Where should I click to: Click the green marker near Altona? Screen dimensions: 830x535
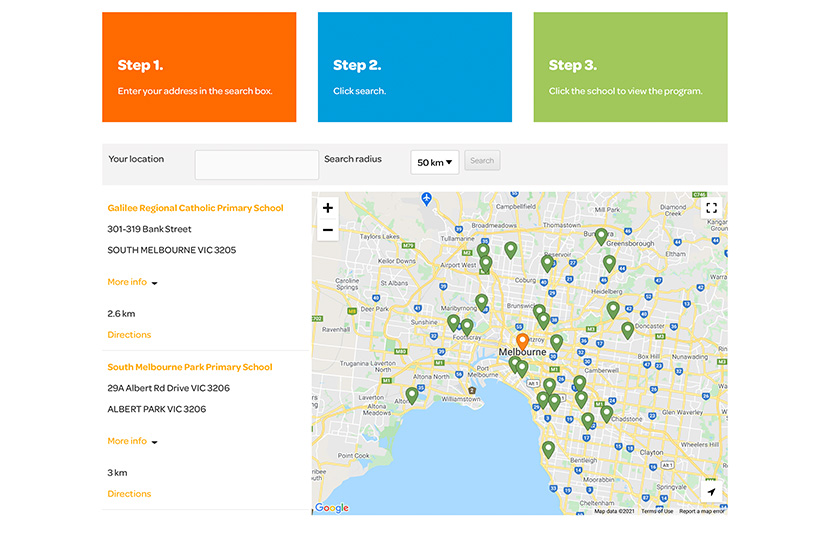tap(411, 395)
